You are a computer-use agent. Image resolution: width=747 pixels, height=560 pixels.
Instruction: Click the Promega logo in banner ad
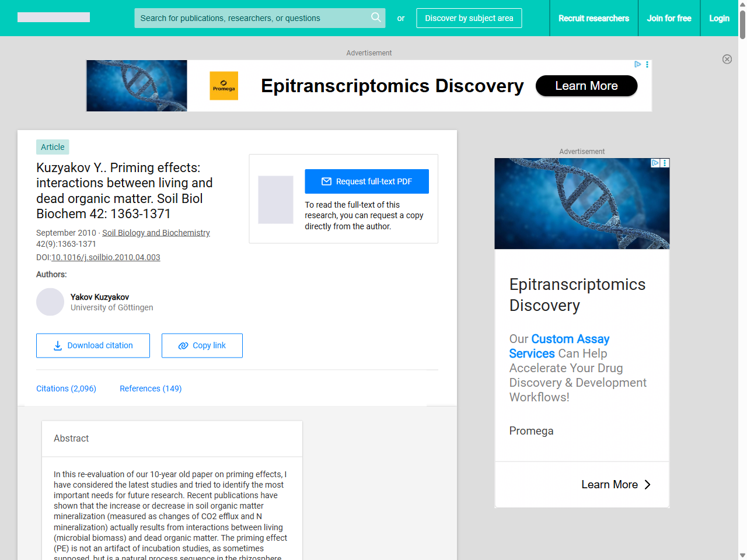tap(224, 86)
